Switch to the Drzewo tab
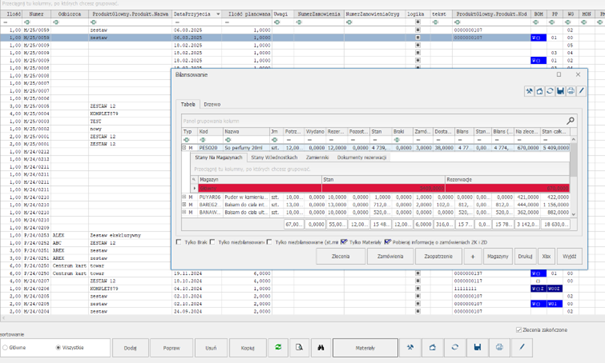 (x=212, y=104)
